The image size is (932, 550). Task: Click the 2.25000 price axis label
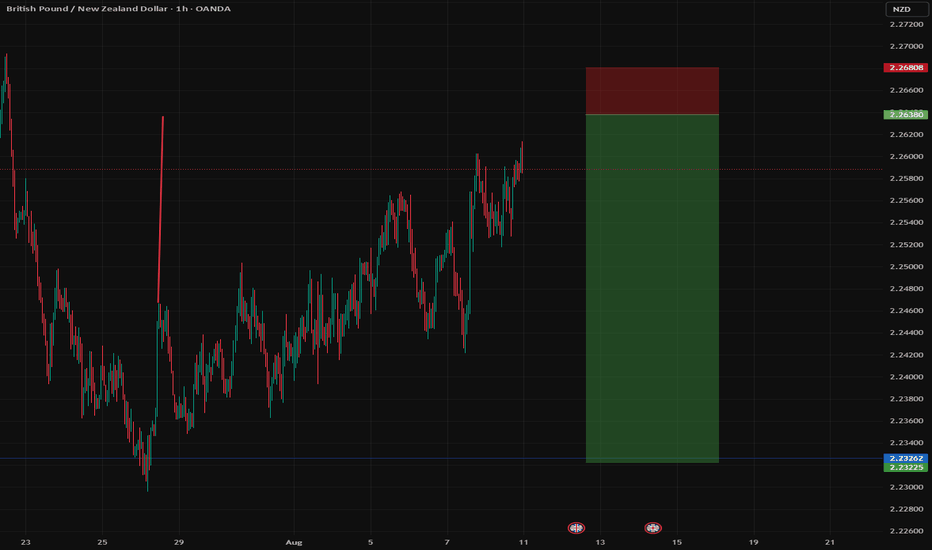click(906, 266)
